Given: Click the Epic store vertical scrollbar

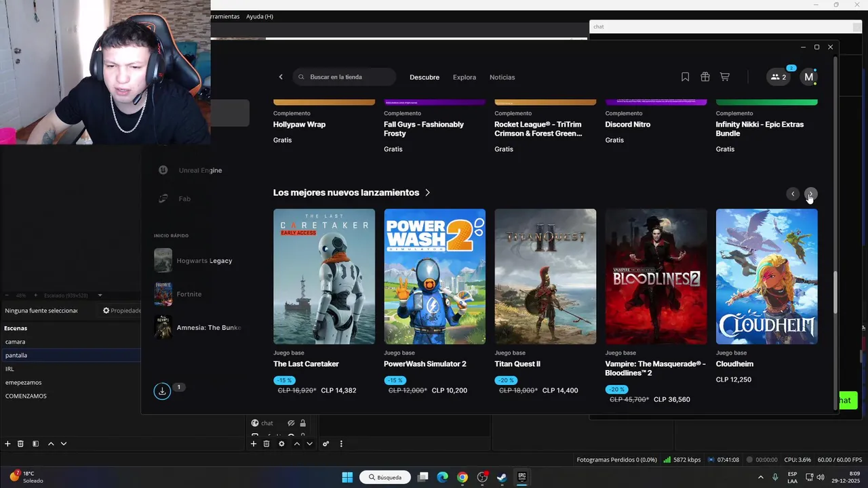Looking at the screenshot, I should pyautogui.click(x=835, y=291).
